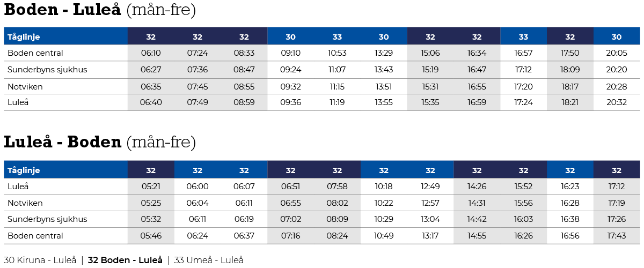644x268 pixels.
Task: Select the 20:32 Luleå arrival time
Action: point(617,102)
